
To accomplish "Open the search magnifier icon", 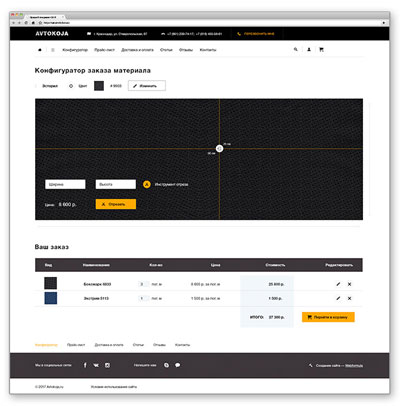I will tap(295, 49).
